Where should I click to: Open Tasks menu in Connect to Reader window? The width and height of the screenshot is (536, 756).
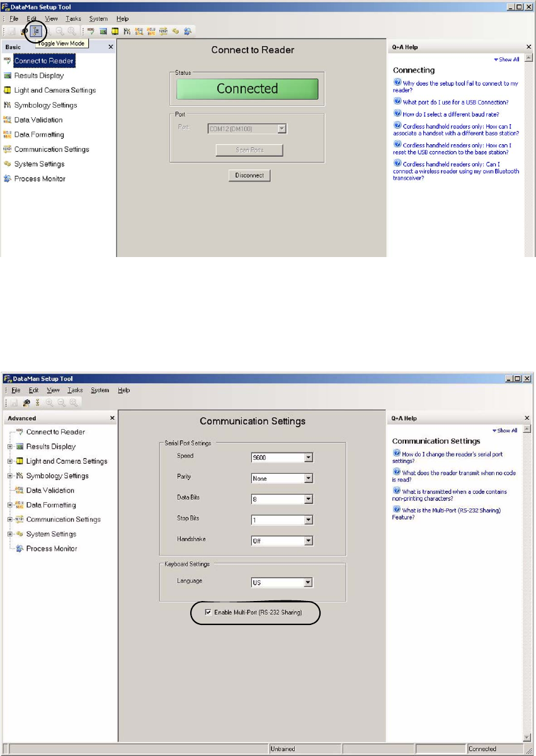(73, 19)
